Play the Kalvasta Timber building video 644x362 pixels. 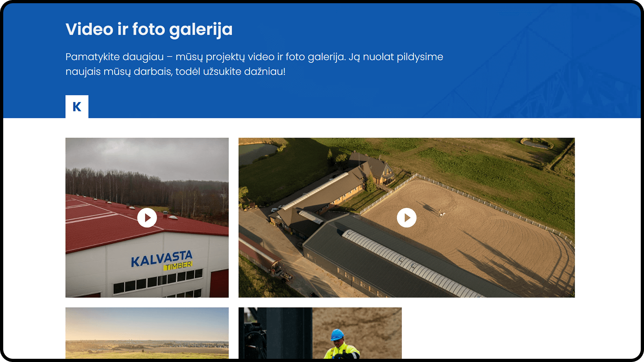147,218
